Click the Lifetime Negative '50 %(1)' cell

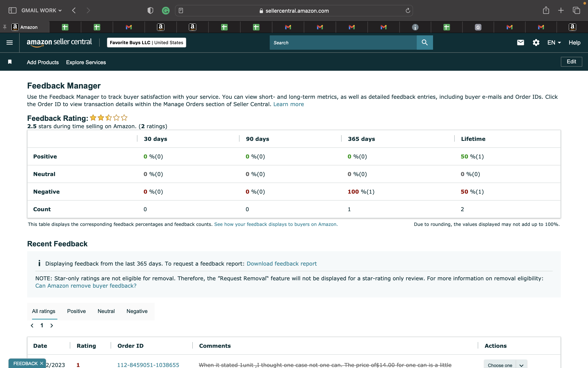pyautogui.click(x=472, y=192)
